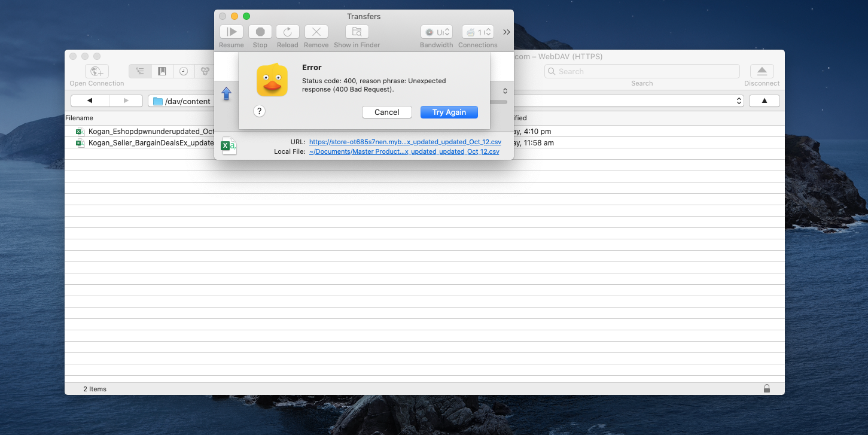The height and width of the screenshot is (435, 868).
Task: Click the CSV file icon in Transfers
Action: pos(229,146)
